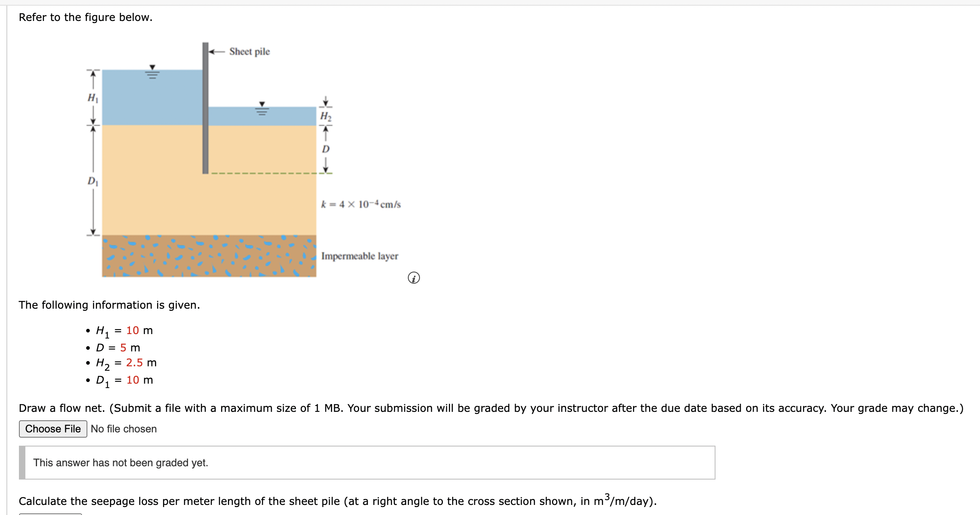Click the Choose File button
Image resolution: width=980 pixels, height=515 pixels.
tap(53, 429)
